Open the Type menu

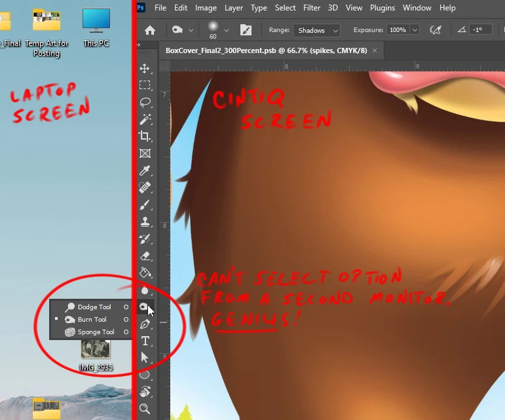tap(259, 8)
